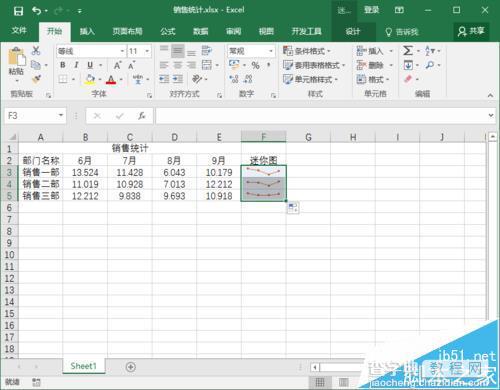Select the Sheet1 tab
Image resolution: width=500 pixels, height=390 pixels.
click(x=83, y=366)
